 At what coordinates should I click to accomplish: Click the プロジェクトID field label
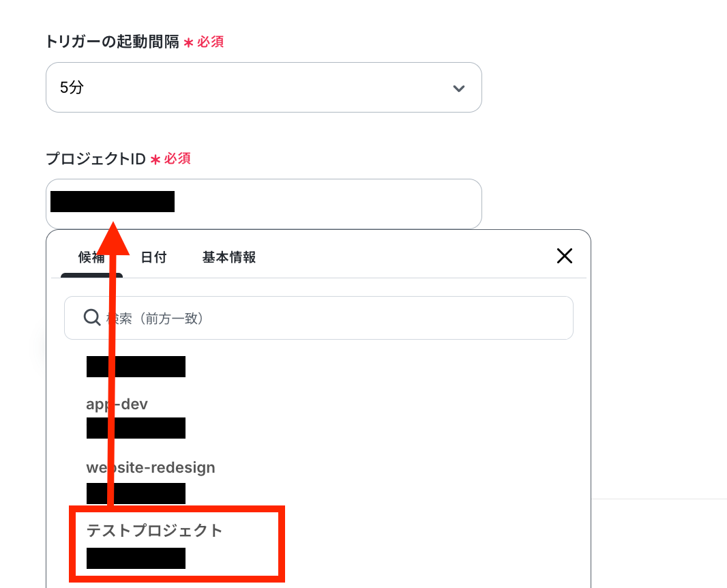pos(96,159)
